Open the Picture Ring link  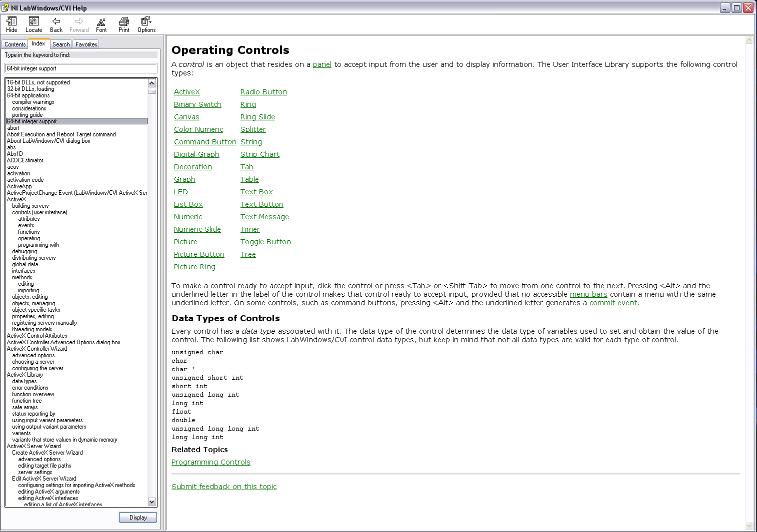tap(194, 267)
